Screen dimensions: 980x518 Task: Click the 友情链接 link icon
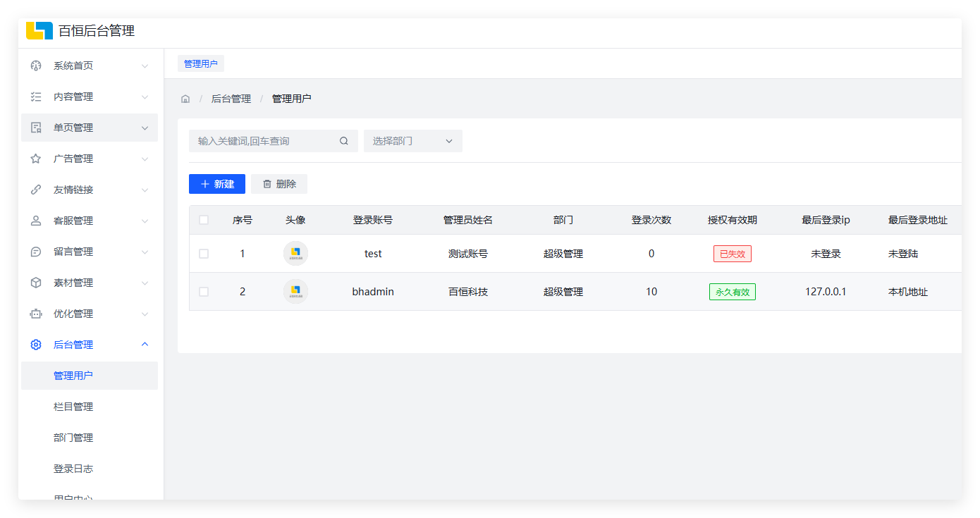(35, 189)
